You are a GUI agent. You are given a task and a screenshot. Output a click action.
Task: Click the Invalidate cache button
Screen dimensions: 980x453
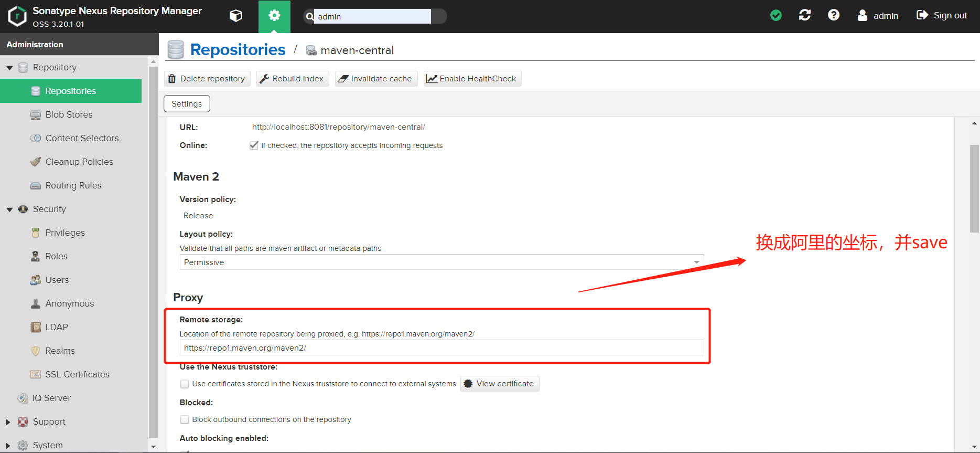click(376, 79)
